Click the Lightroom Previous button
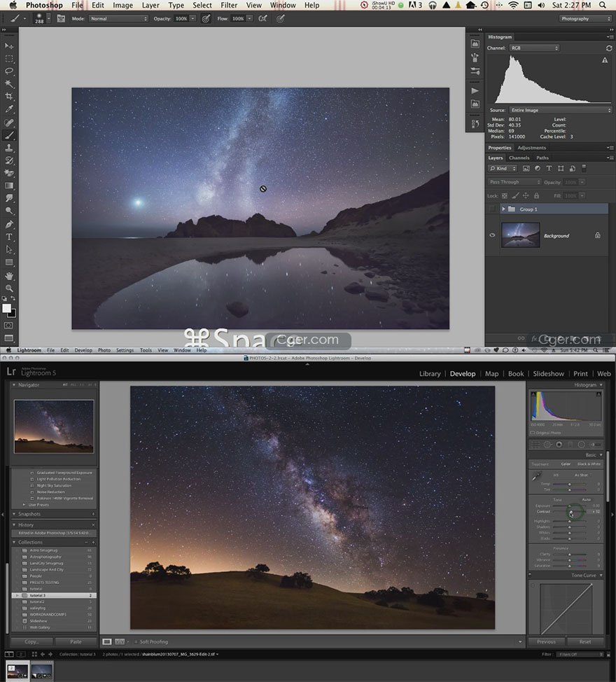 546,641
